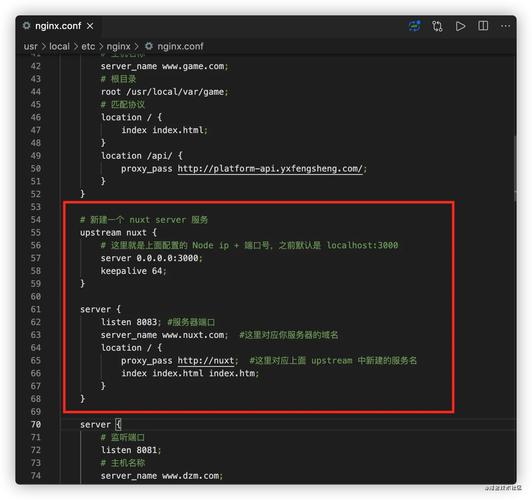Click line number 55 in the gutter
Image resolution: width=532 pixels, height=500 pixels.
tap(36, 233)
